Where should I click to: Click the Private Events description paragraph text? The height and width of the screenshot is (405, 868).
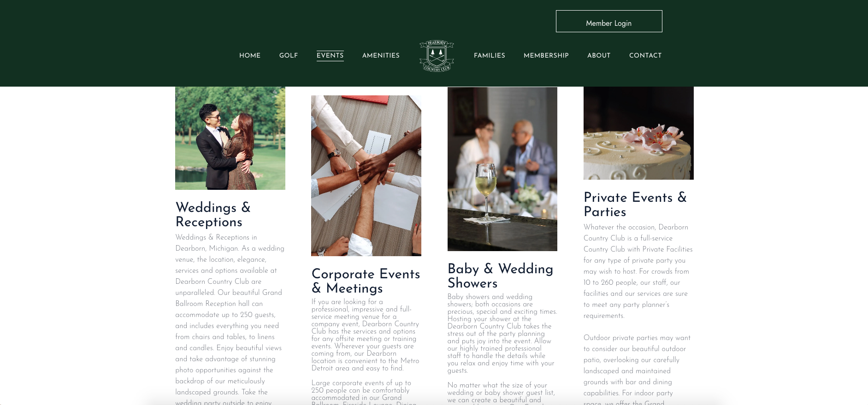638,271
